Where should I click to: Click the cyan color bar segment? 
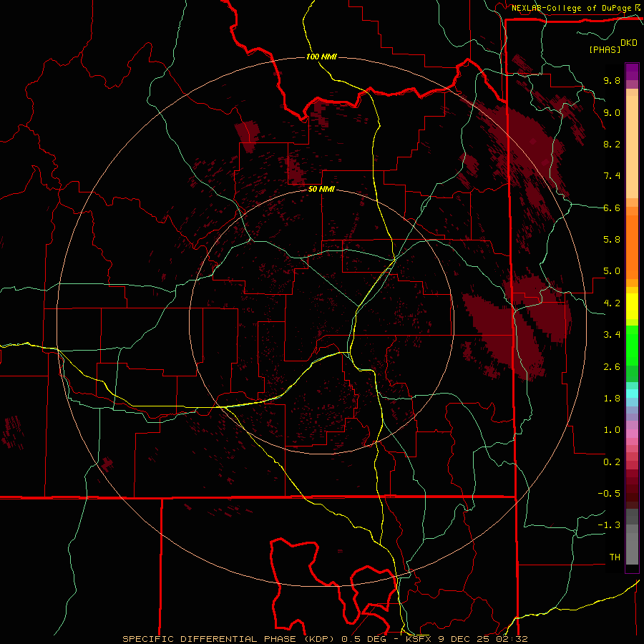(632, 394)
